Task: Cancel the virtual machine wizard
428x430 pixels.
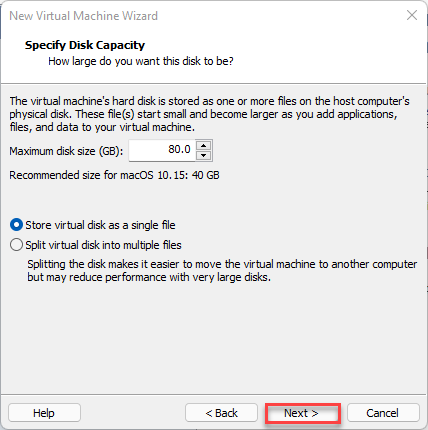Action: click(383, 413)
